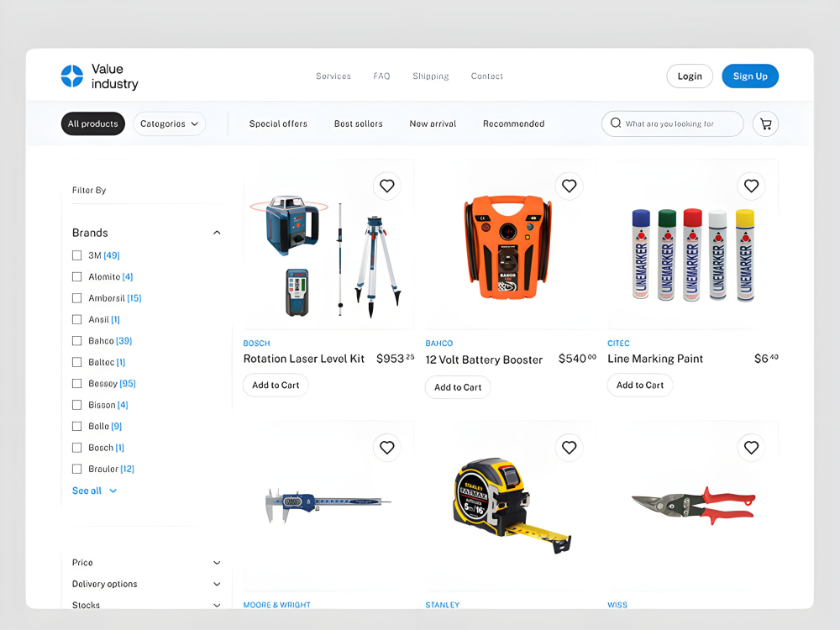Expand the Stocks filter section
The height and width of the screenshot is (630, 840).
click(x=217, y=606)
